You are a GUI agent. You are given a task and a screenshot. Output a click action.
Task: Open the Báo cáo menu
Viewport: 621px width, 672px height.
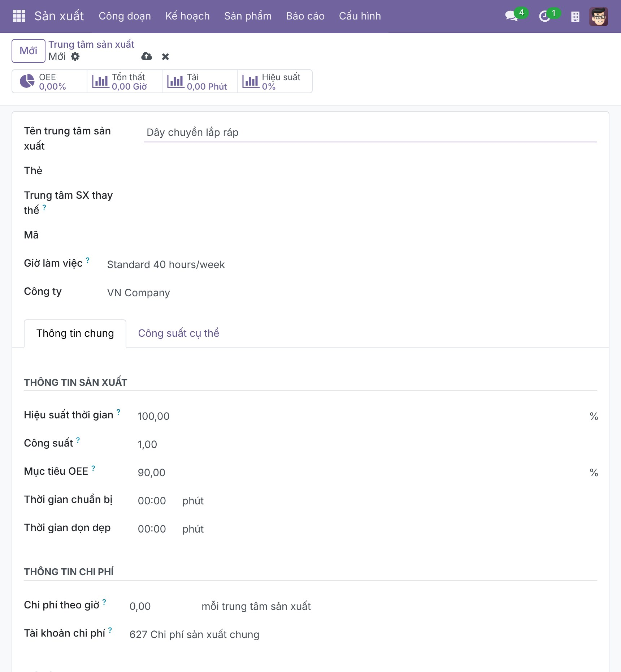[305, 16]
